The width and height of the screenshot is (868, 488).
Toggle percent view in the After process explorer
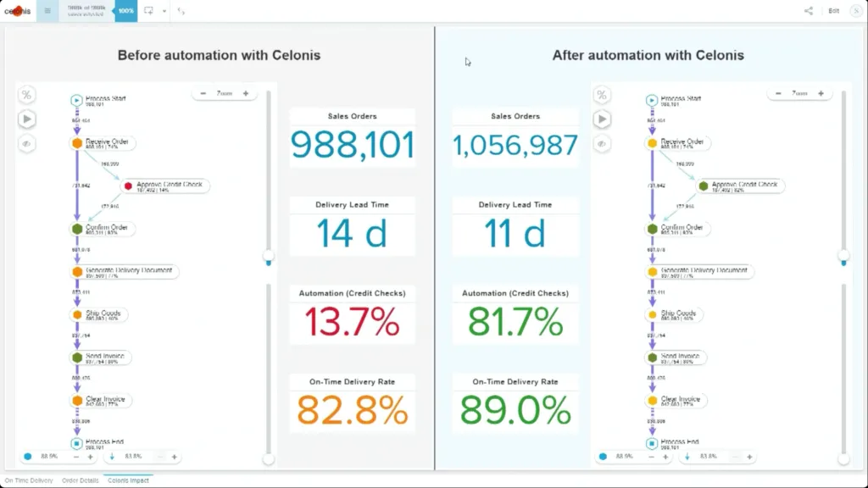tap(602, 95)
